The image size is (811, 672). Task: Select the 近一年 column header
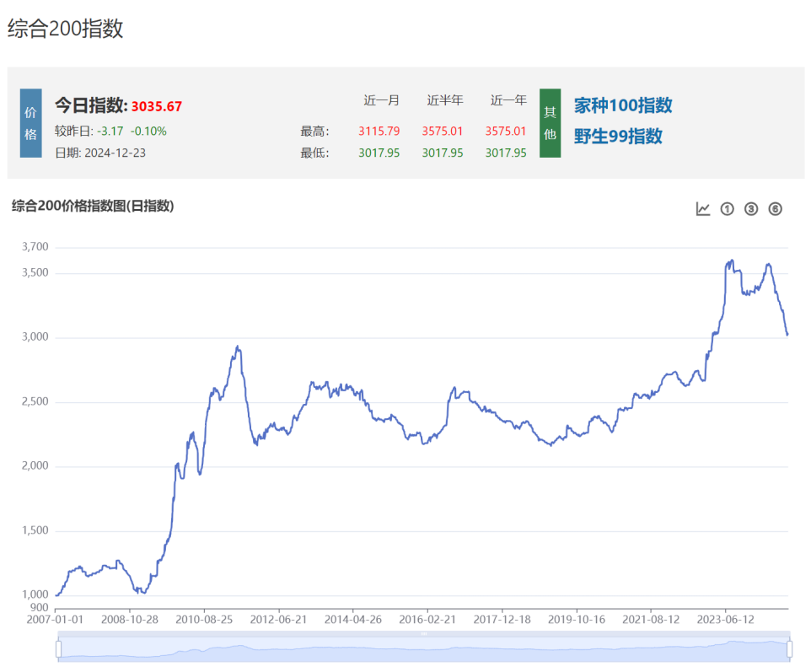point(508,100)
